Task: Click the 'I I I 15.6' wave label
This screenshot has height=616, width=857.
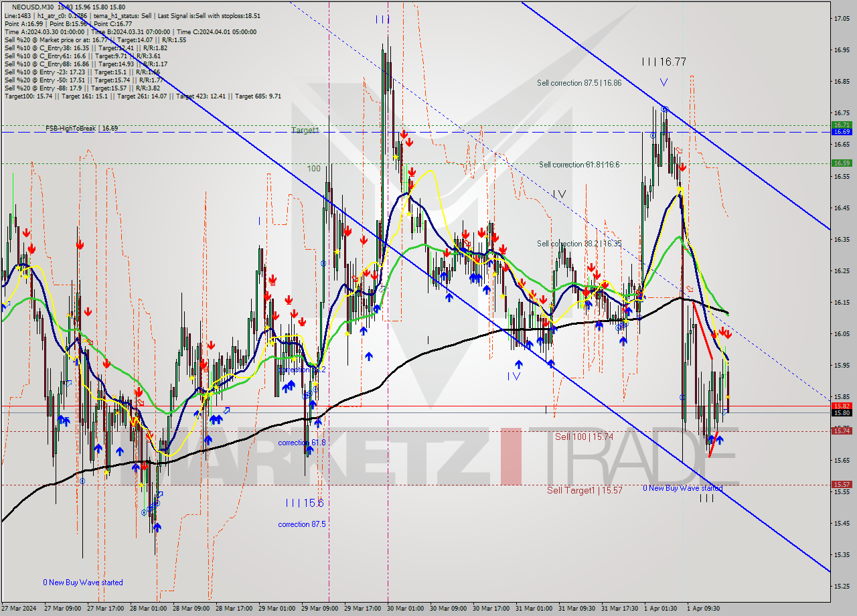Action: (304, 503)
